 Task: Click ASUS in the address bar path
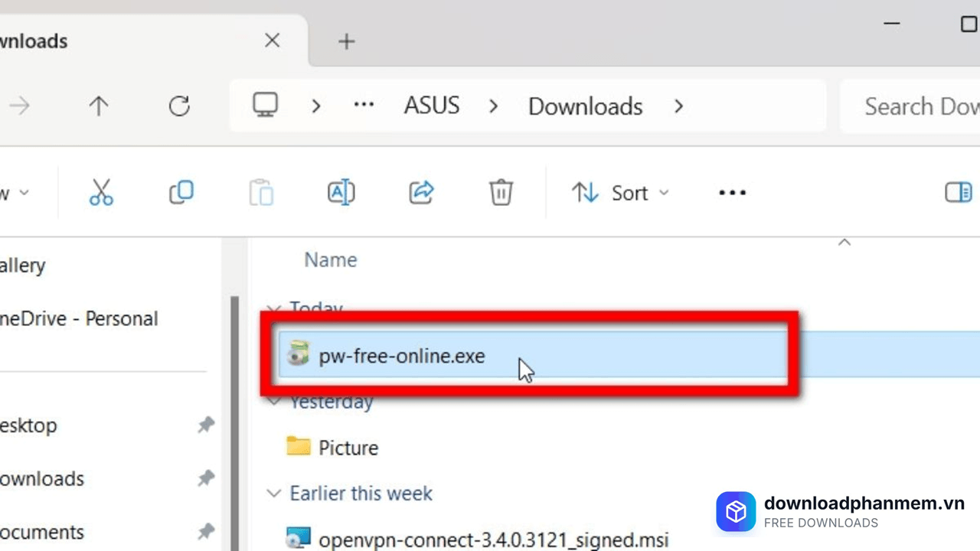point(431,106)
